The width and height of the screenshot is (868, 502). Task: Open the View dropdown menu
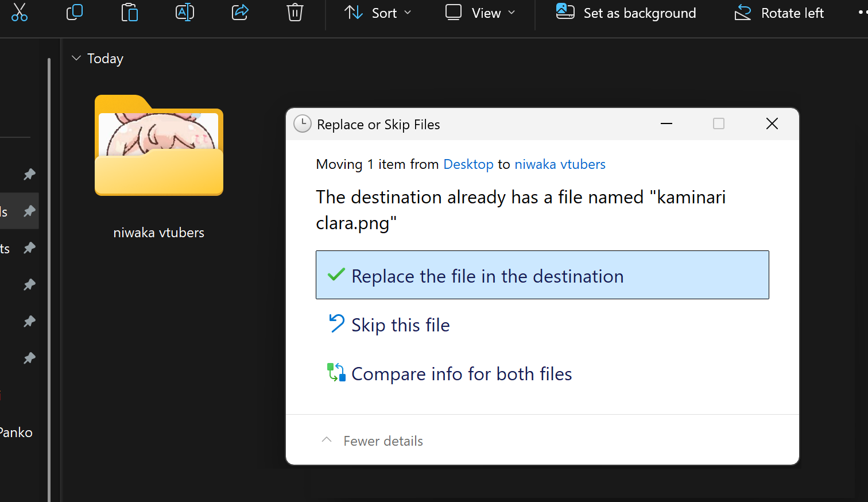pyautogui.click(x=480, y=13)
